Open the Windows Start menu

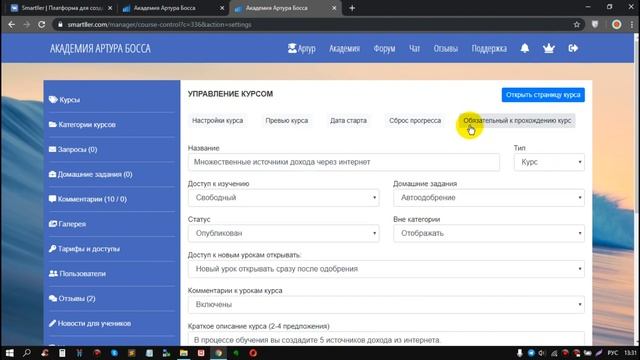point(9,353)
